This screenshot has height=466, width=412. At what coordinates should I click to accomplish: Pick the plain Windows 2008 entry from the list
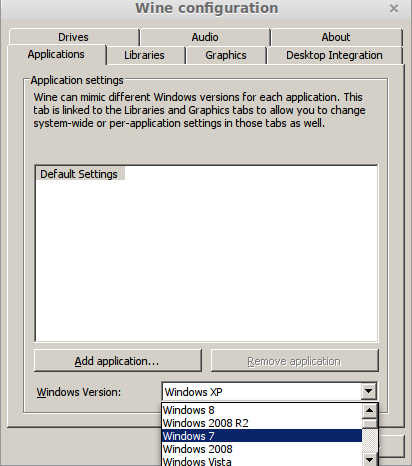tap(262, 449)
